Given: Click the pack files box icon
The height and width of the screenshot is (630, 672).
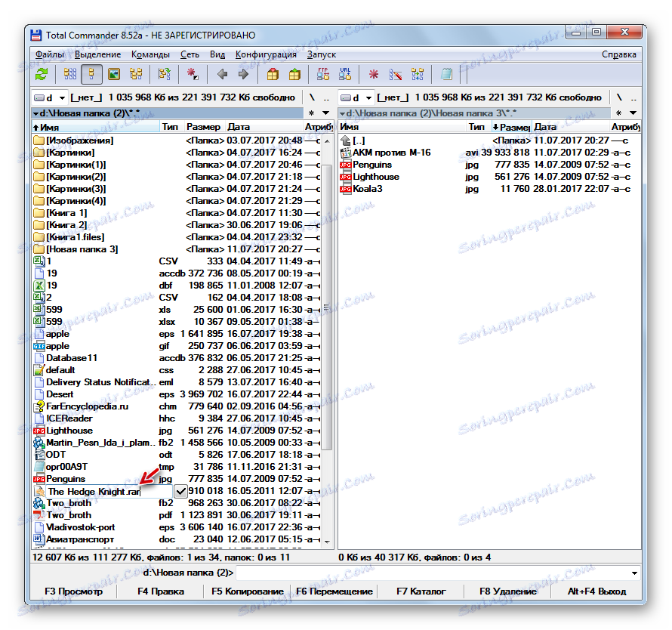Looking at the screenshot, I should [273, 74].
